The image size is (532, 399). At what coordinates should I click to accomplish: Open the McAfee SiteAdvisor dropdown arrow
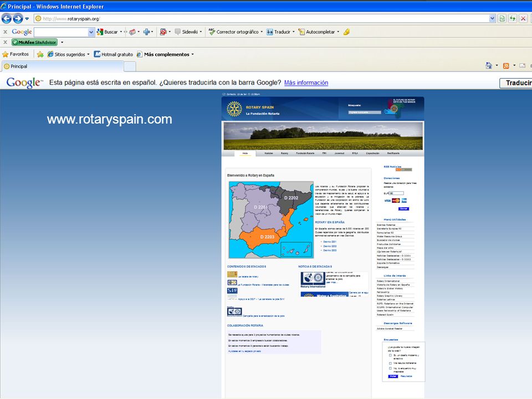pyautogui.click(x=62, y=43)
